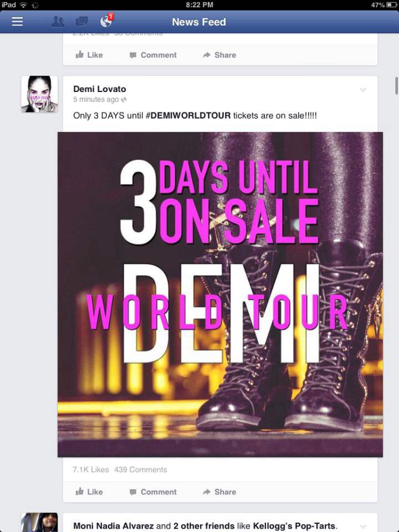Open the Demi Lovato page name link
This screenshot has height=532, width=399.
(100, 89)
